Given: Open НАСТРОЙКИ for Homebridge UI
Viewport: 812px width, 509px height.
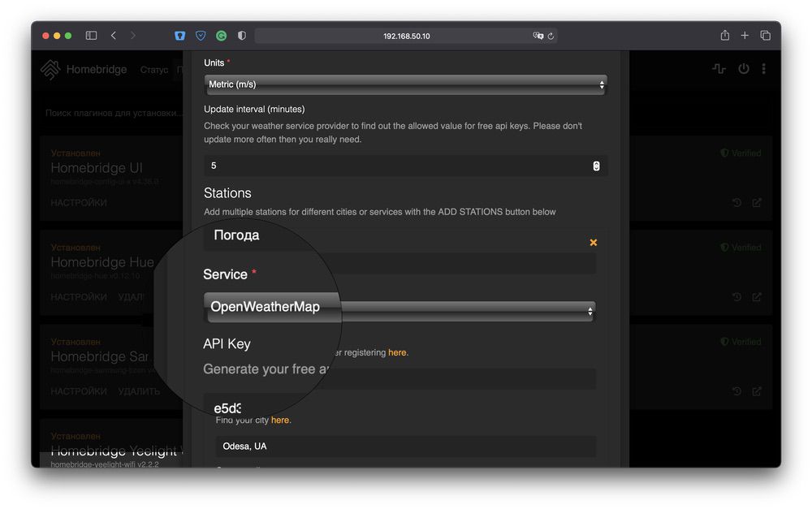Looking at the screenshot, I should pos(79,202).
